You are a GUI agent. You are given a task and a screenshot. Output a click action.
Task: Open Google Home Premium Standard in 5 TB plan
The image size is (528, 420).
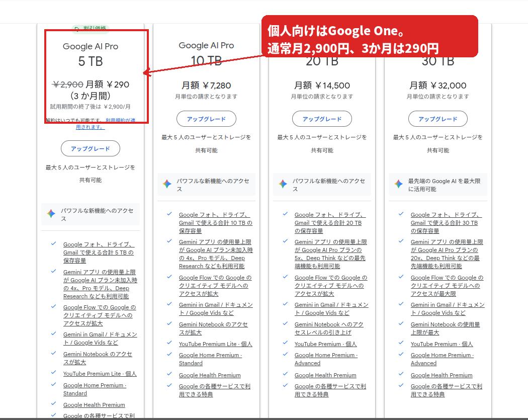[x=95, y=389]
